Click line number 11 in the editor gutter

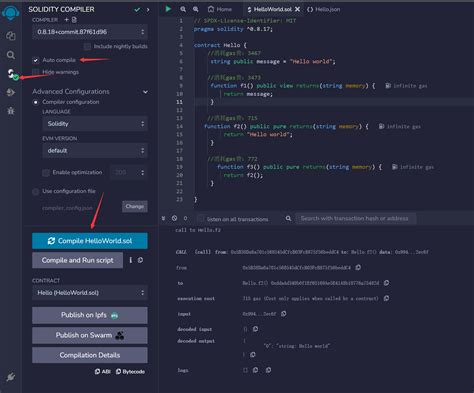coord(180,102)
